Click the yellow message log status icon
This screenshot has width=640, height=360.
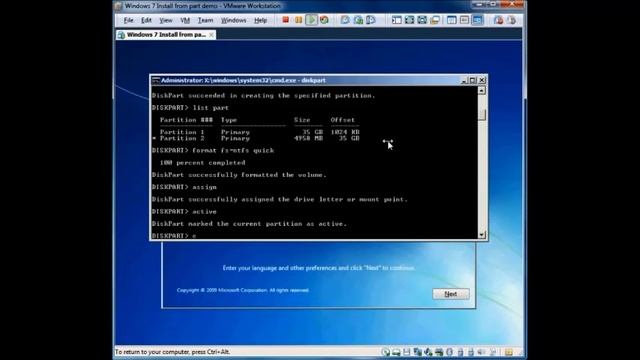(509, 352)
